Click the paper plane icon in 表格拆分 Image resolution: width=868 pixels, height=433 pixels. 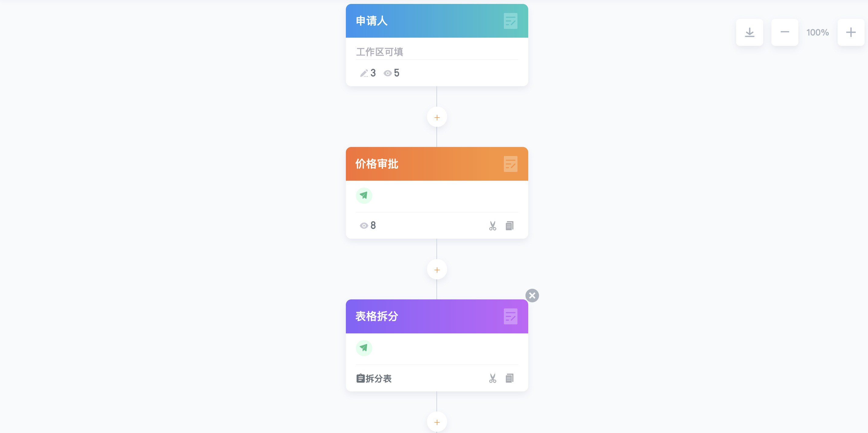coord(364,348)
